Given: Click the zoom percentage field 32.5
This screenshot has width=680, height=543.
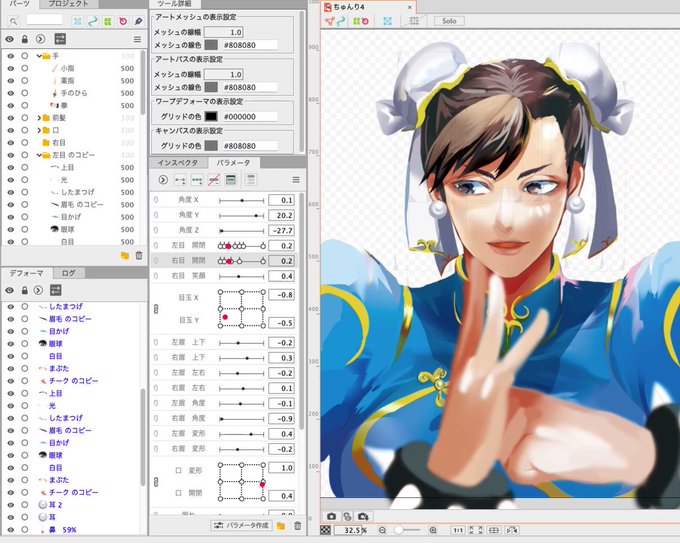Looking at the screenshot, I should [x=348, y=530].
